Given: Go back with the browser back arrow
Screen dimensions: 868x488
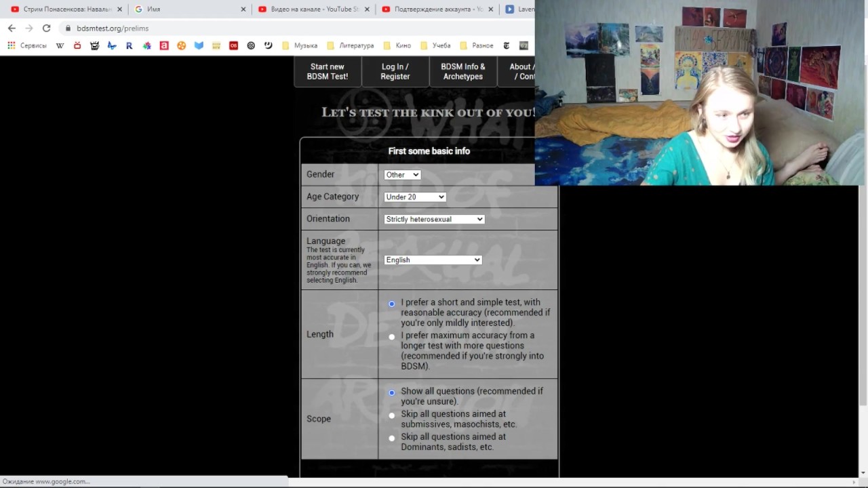Looking at the screenshot, I should [12, 28].
